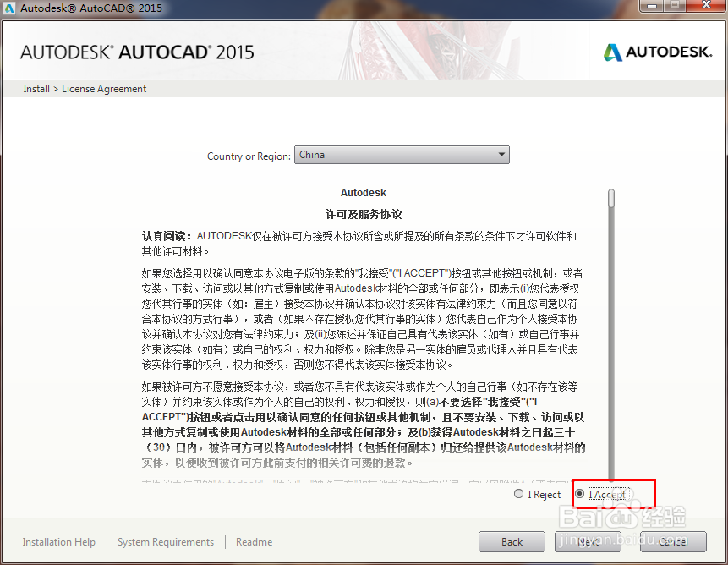Select the I Accept radio button
Image resolution: width=728 pixels, height=565 pixels.
tap(579, 494)
